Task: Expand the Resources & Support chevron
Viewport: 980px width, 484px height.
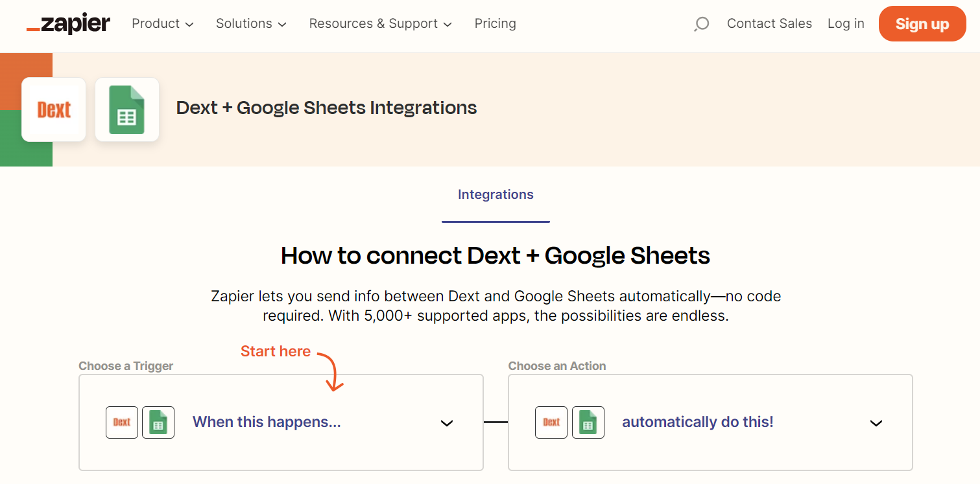Action: (x=448, y=25)
